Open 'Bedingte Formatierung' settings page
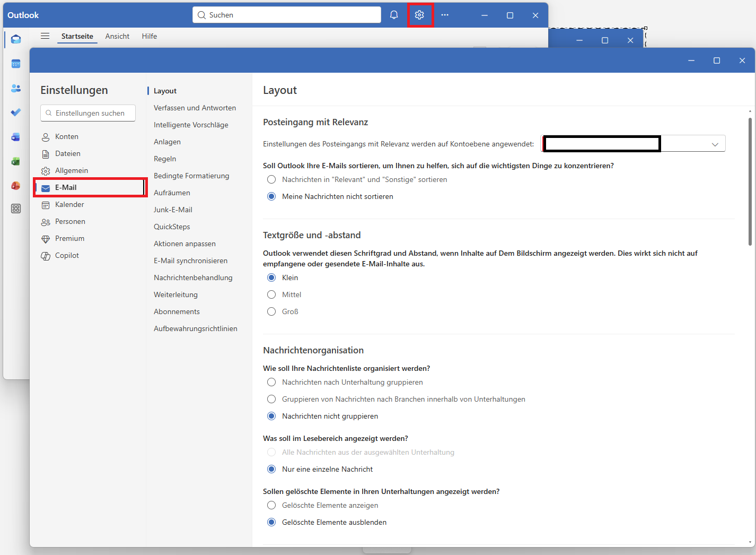 pos(191,176)
